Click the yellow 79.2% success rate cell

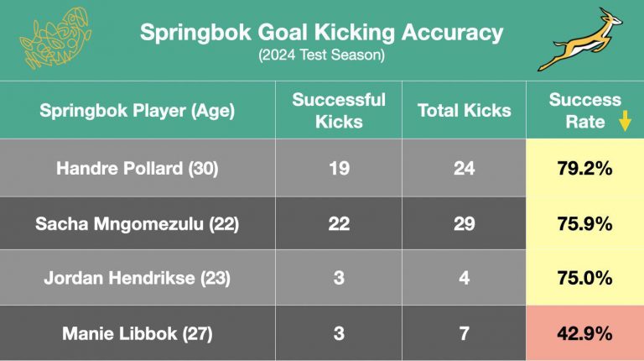point(584,168)
